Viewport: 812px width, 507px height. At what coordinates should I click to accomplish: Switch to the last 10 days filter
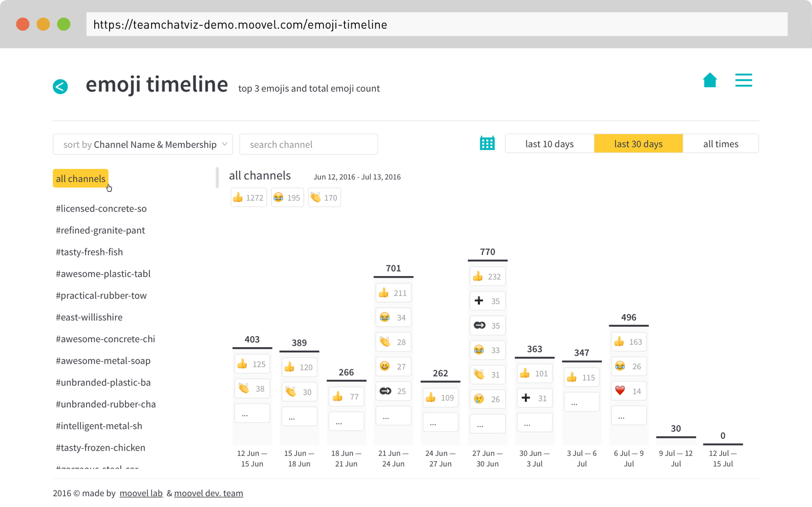pos(549,143)
